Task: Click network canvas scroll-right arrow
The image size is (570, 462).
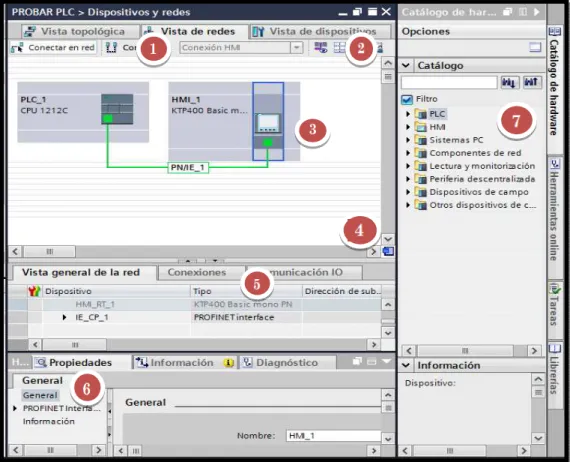Action: [373, 252]
